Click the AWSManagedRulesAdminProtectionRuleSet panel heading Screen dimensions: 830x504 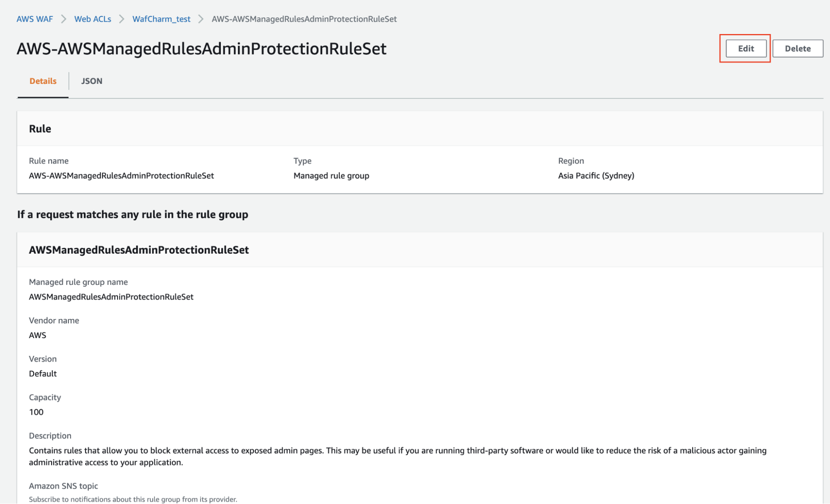tap(139, 250)
